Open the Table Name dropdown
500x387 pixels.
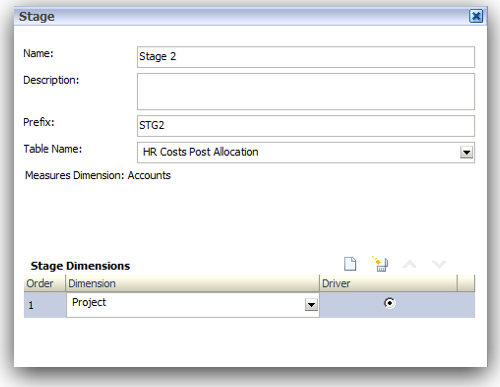[x=466, y=152]
